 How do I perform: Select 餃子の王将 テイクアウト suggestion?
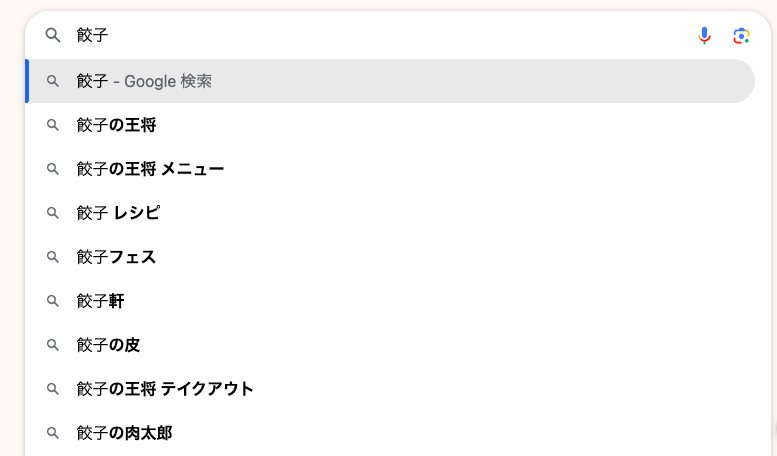click(x=390, y=389)
